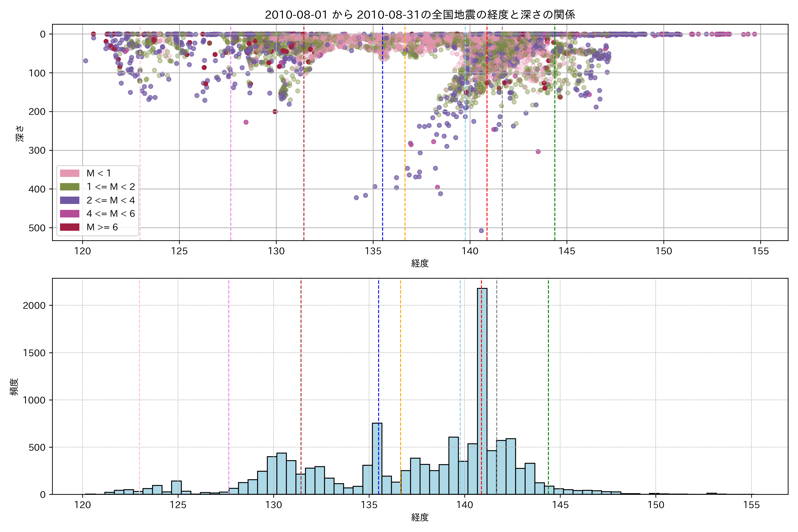798x532 pixels.
Task: Click the deepest earthquake point near depth 500
Action: [481, 231]
